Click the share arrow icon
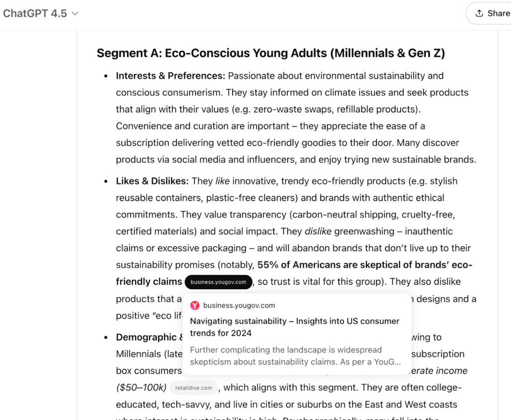 click(479, 13)
